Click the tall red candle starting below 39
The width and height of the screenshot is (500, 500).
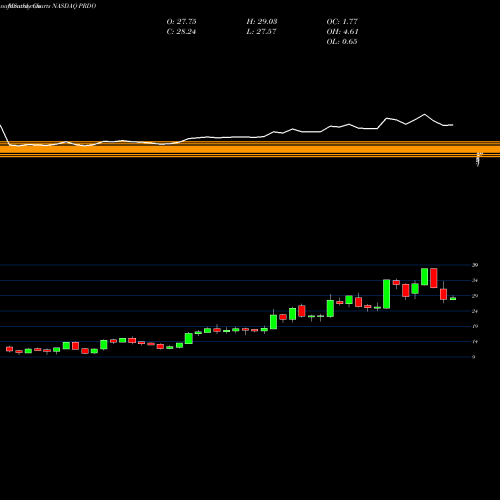pos(434,278)
